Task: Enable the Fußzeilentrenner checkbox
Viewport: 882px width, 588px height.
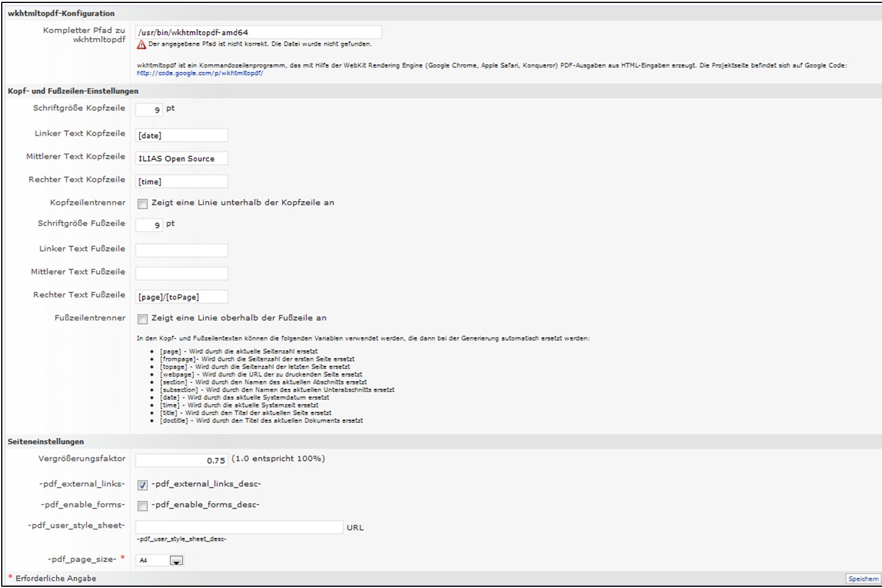Action: tap(142, 319)
